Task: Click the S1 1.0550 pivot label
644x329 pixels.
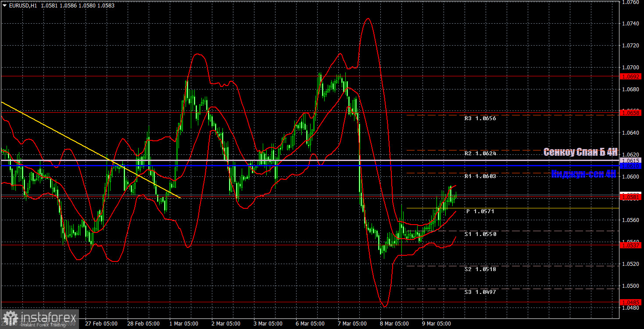Action: point(480,234)
